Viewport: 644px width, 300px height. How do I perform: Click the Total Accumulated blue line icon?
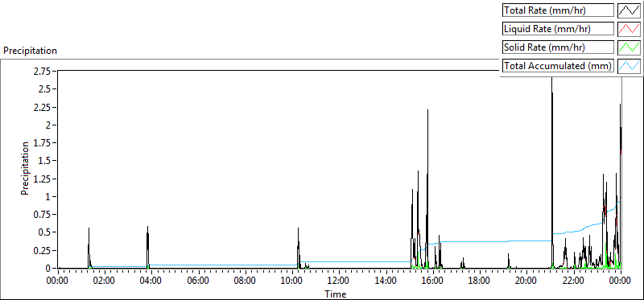coord(629,66)
